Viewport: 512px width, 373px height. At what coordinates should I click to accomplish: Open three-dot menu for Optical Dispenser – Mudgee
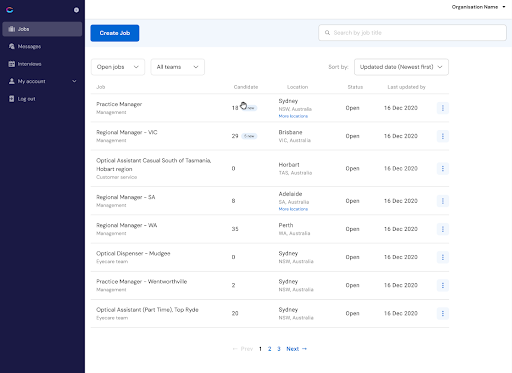443,257
